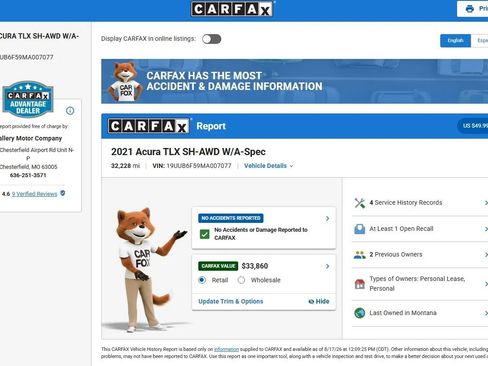Open the 9 Verified Reviews link

pos(34,194)
